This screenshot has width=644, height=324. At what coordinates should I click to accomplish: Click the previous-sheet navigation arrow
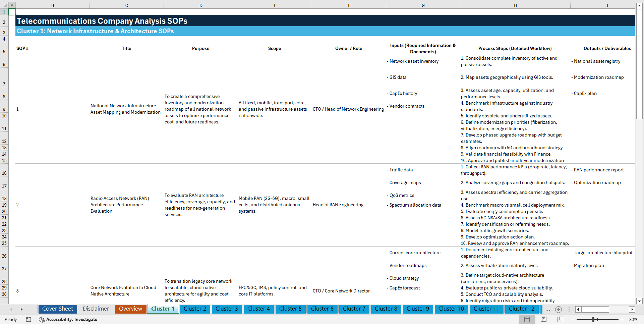coord(11,309)
